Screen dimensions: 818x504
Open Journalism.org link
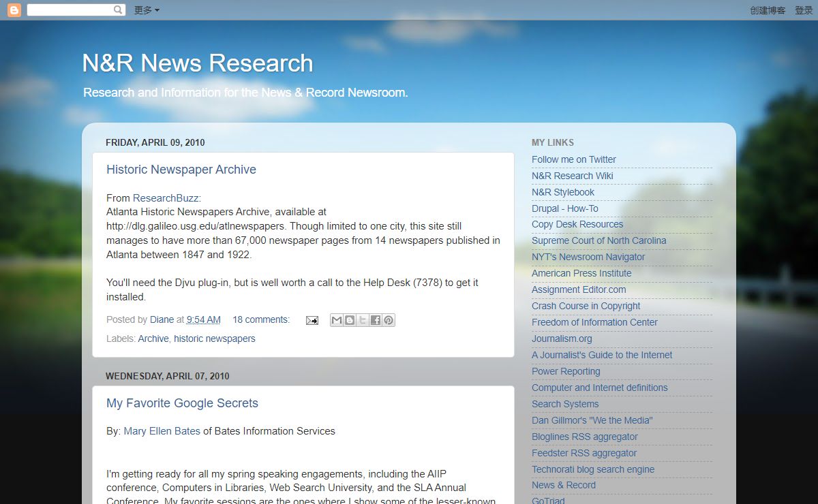pyautogui.click(x=562, y=338)
